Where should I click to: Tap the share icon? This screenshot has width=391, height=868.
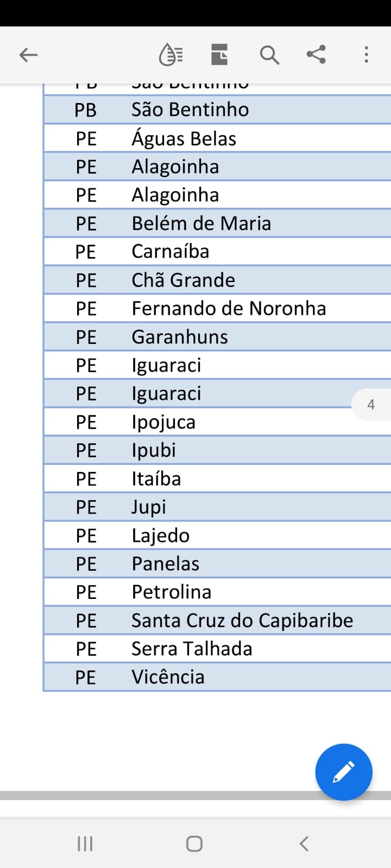[316, 54]
